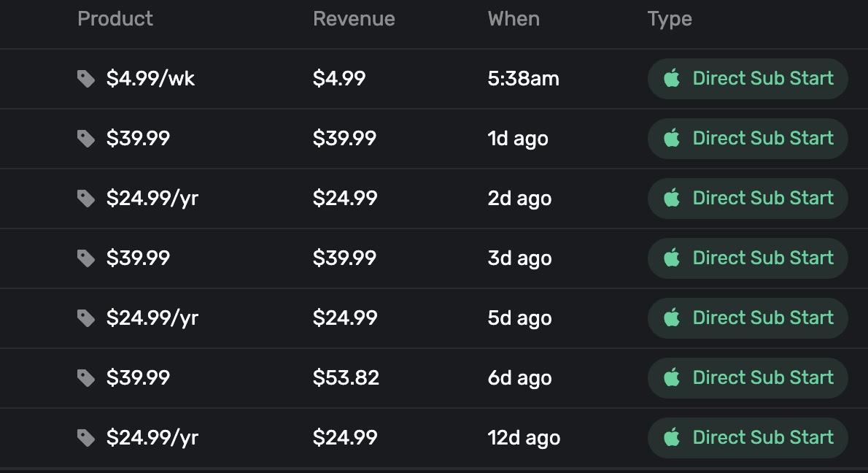
Task: Click the Apple icon in the 5:38am row
Action: (672, 78)
